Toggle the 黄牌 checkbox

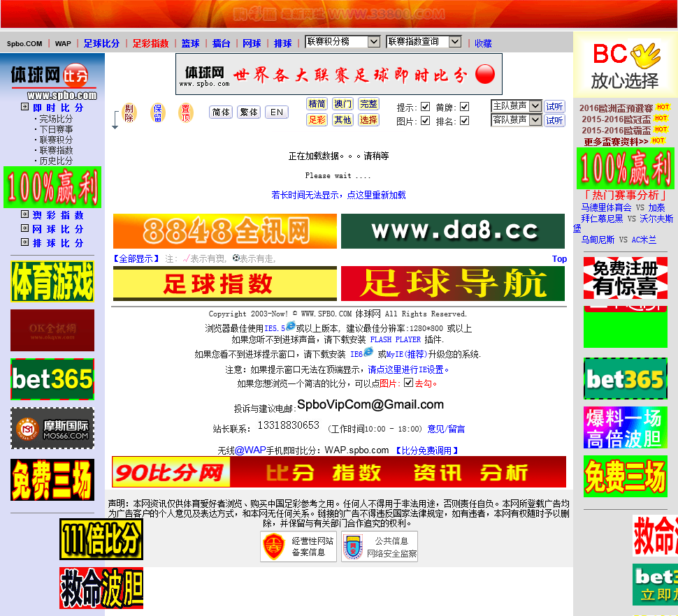(x=464, y=106)
